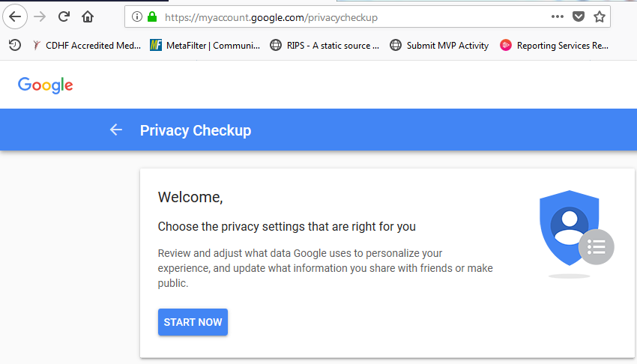Go to the browser home page
The height and width of the screenshot is (364, 637).
pyautogui.click(x=88, y=16)
